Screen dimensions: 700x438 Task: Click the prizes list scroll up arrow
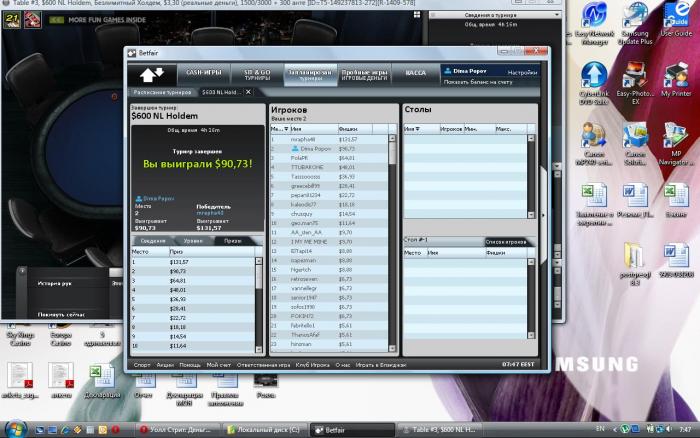click(258, 261)
